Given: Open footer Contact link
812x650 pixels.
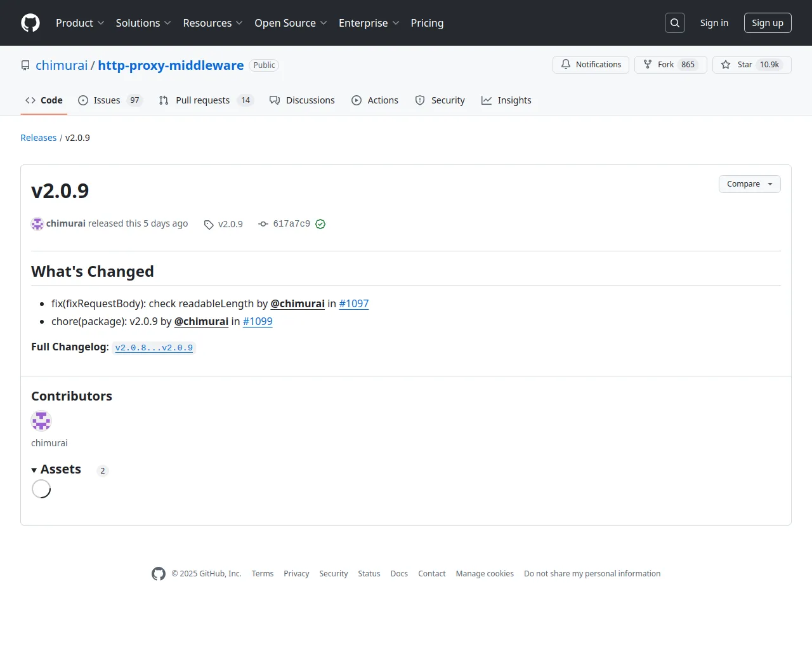Looking at the screenshot, I should 432,574.
